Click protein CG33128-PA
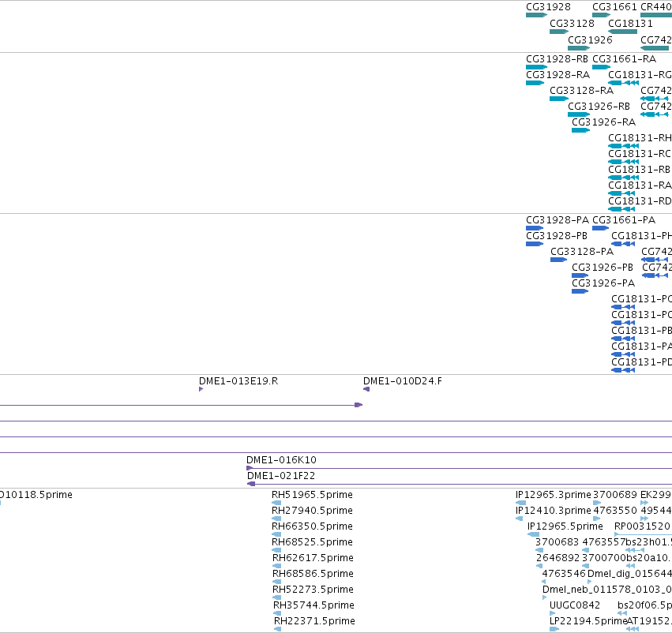Screen dimensions: 672x633 (558, 260)
